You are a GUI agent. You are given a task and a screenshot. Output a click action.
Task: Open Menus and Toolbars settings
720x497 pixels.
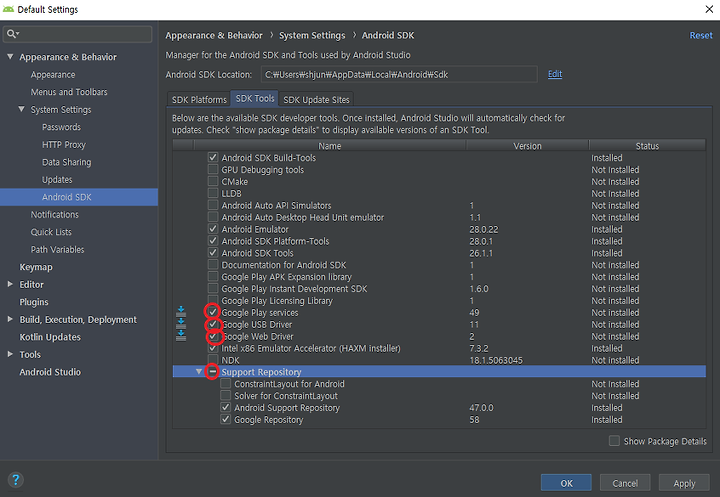coord(69,92)
